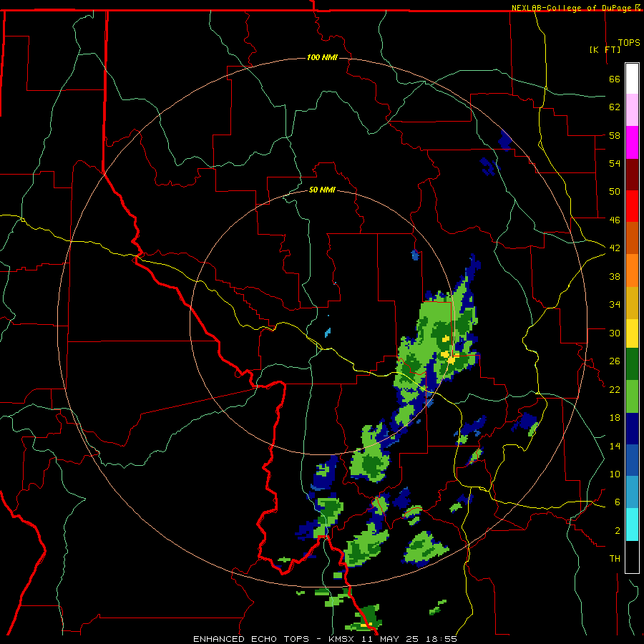Screen dimensions: 644x644
Task: Pick the cyan legend color swatch
Action: (632, 525)
